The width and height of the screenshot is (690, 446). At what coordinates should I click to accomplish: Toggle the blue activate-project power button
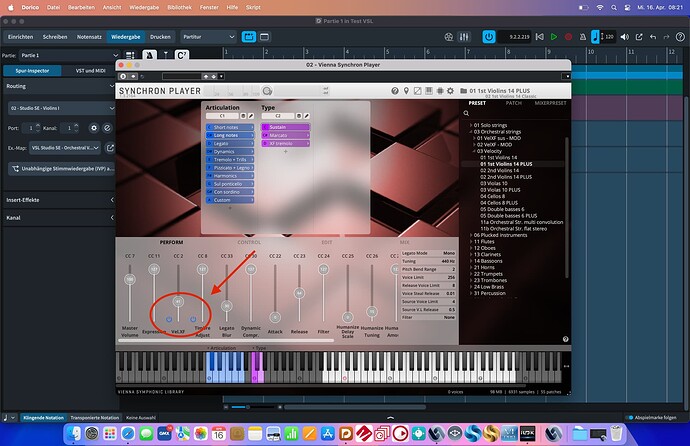coord(489,37)
